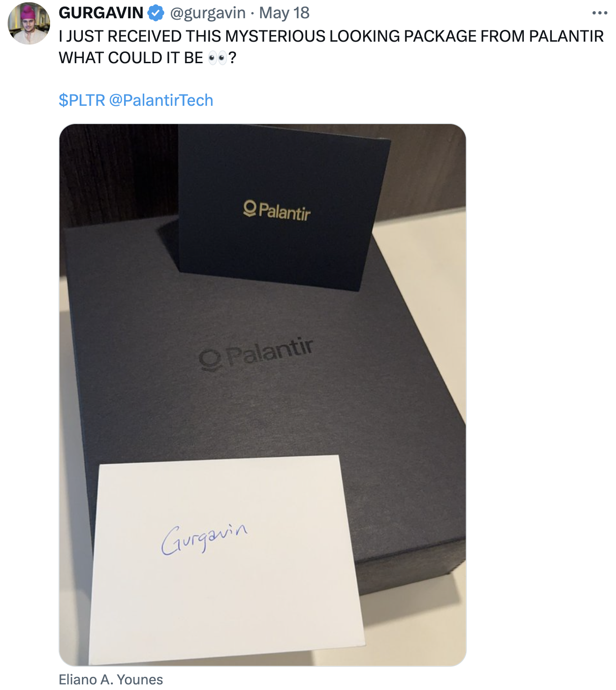The image size is (616, 690).
Task: Click the tweet's first line about mysterious package
Action: 331,37
